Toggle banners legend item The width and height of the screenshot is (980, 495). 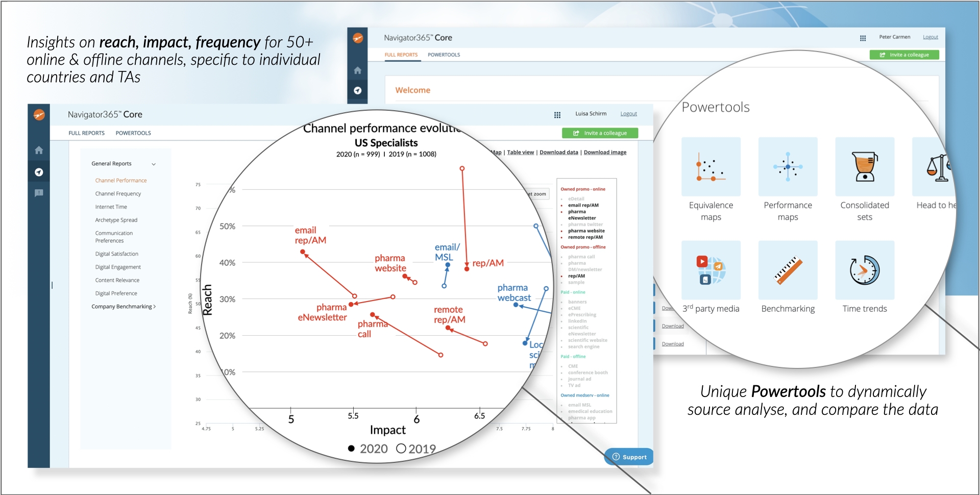(x=577, y=302)
